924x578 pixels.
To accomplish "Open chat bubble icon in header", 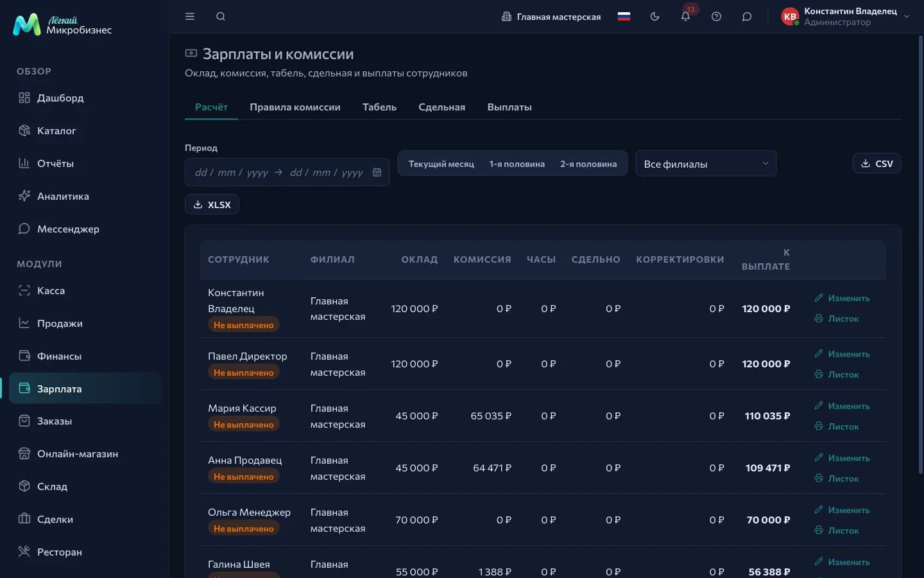I will pyautogui.click(x=747, y=17).
